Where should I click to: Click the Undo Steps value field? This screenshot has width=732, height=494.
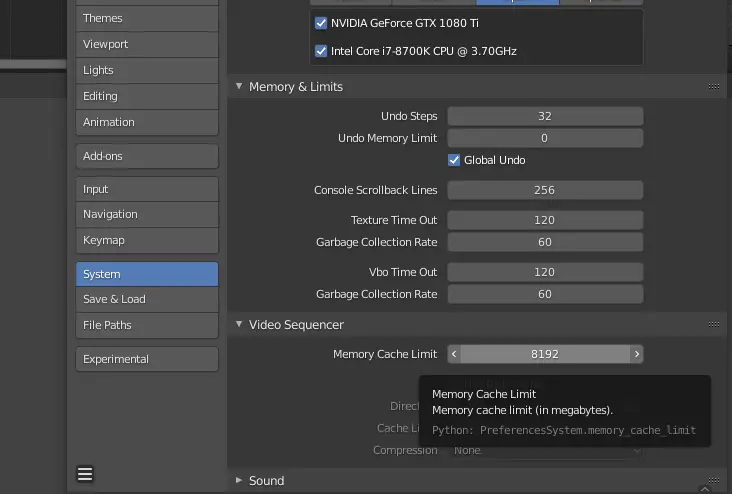(545, 116)
